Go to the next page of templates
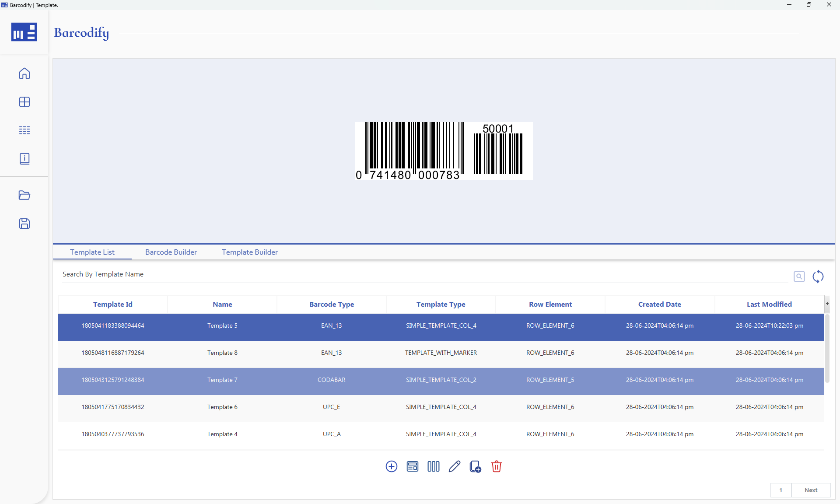 811,490
